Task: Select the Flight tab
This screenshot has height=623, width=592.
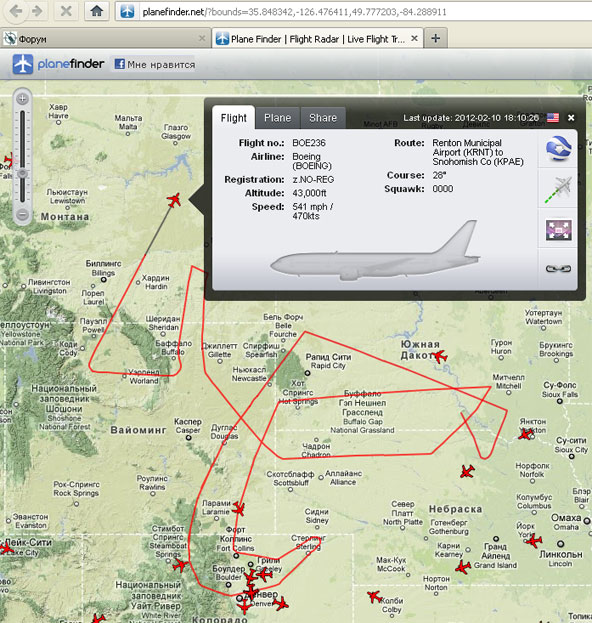Action: coord(234,118)
